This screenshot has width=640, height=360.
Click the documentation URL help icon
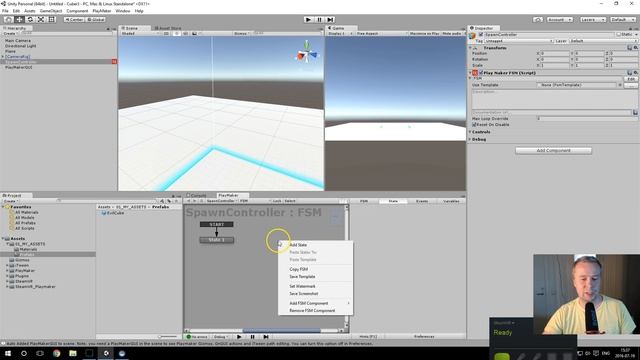635,113
